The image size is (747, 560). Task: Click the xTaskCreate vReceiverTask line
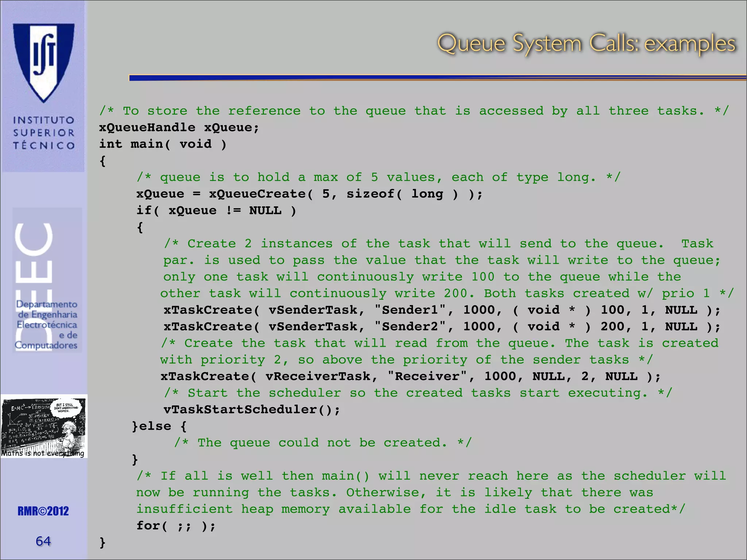coord(411,377)
